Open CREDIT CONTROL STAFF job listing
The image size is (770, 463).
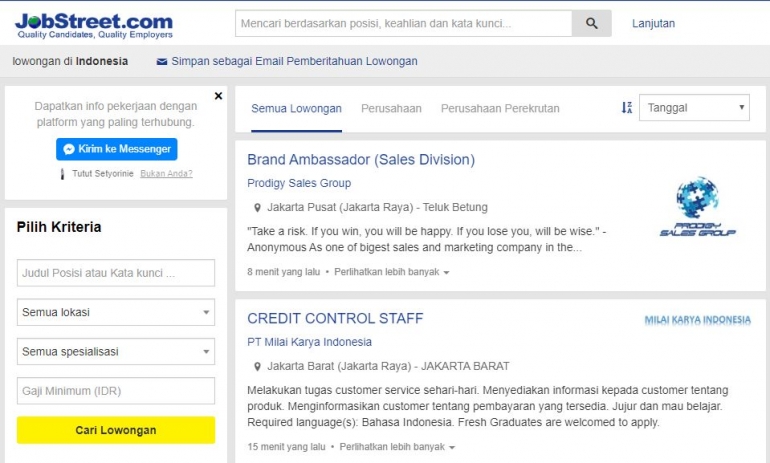click(335, 318)
